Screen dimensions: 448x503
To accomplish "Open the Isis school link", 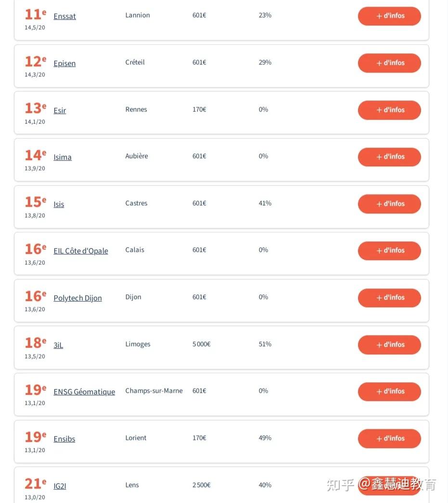I will click(59, 204).
